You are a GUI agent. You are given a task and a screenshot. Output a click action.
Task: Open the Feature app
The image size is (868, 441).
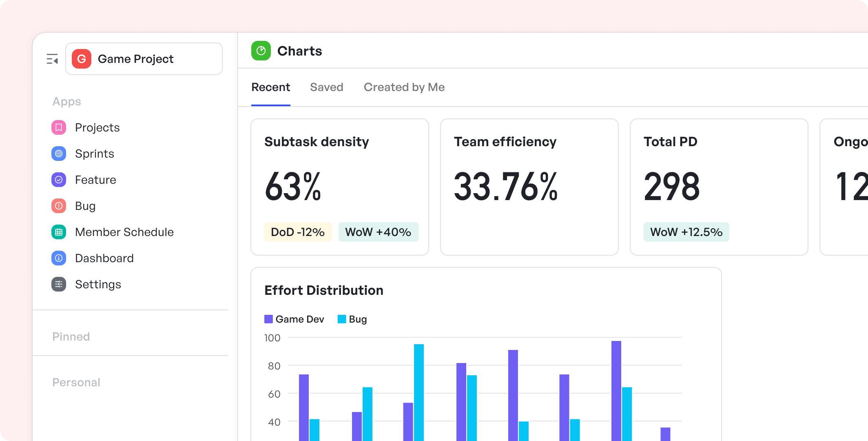coord(95,180)
